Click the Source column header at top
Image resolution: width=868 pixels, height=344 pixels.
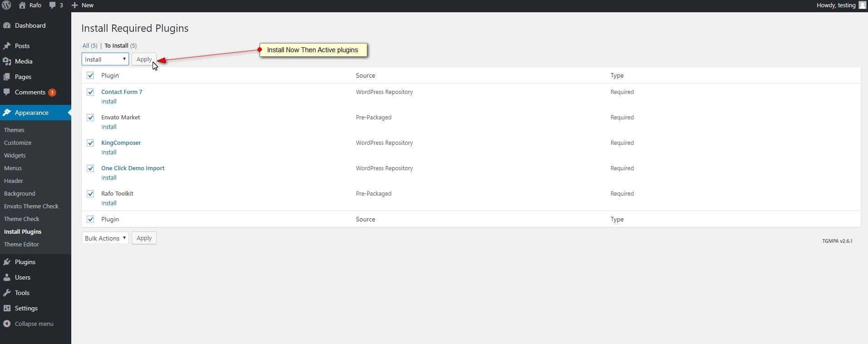click(365, 75)
